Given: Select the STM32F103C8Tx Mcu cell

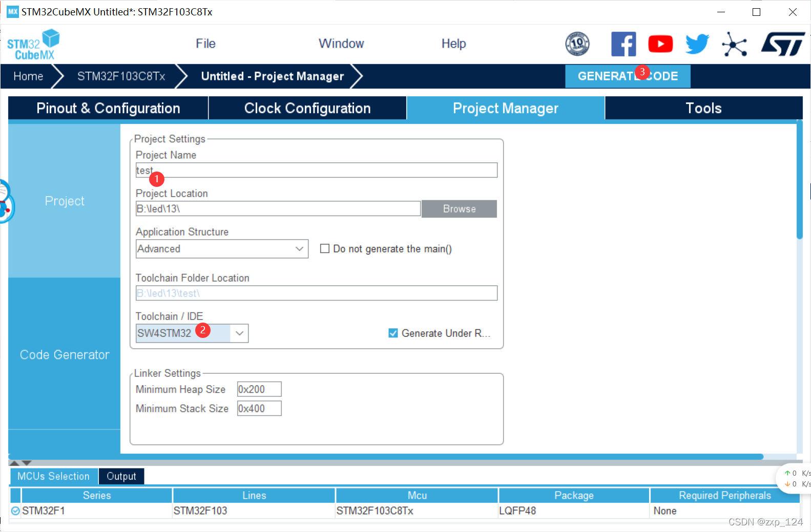Looking at the screenshot, I should [417, 510].
